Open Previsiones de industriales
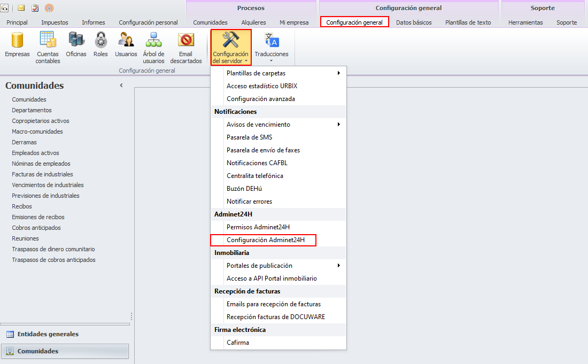This screenshot has width=588, height=364. (x=45, y=196)
